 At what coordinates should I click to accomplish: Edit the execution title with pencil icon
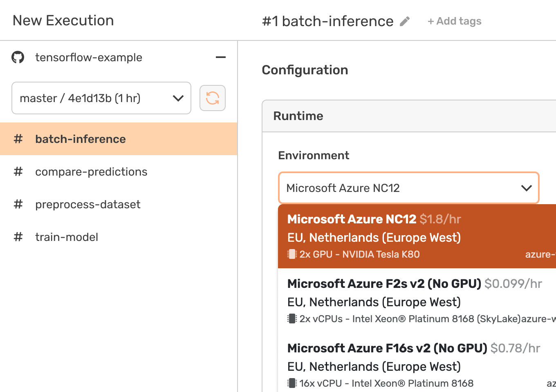tap(405, 21)
